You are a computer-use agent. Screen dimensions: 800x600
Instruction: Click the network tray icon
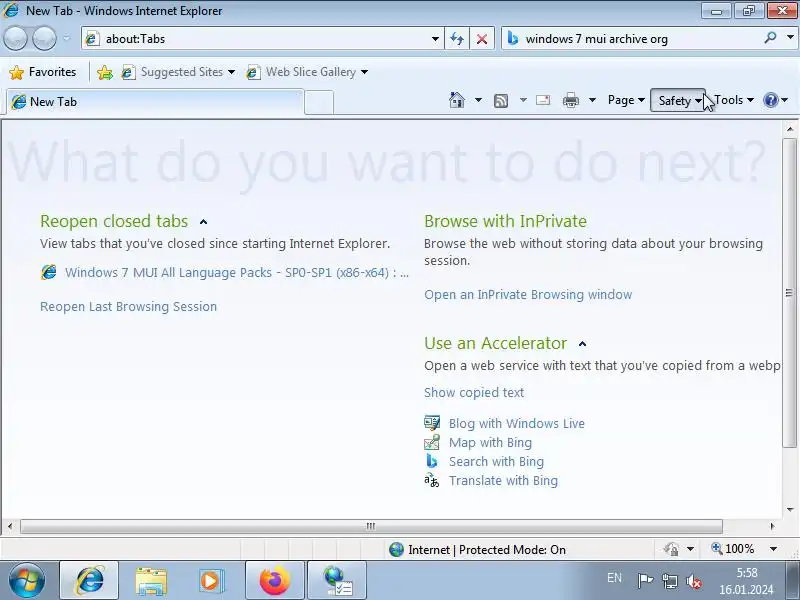669,581
